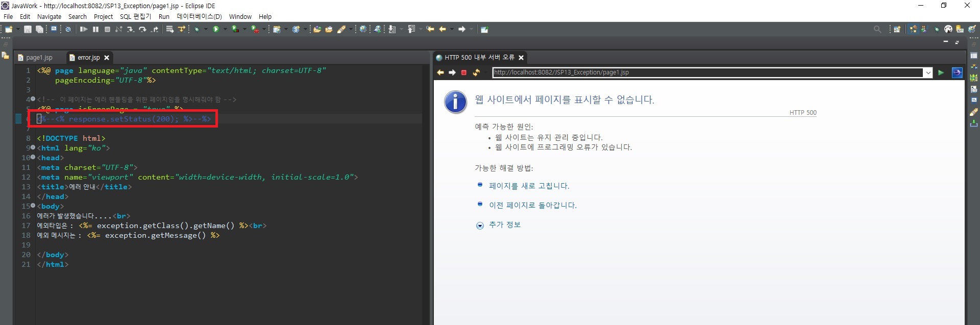
Task: Click the 추가 정보 link
Action: pos(505,225)
